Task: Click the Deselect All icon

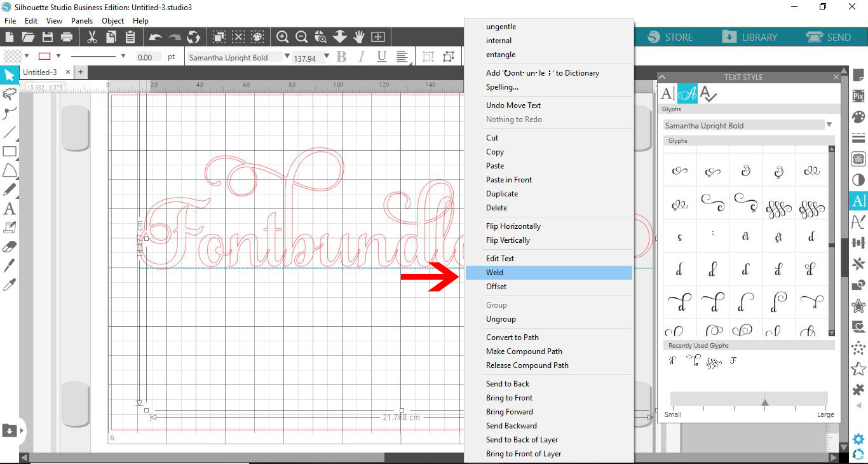Action: [x=238, y=37]
